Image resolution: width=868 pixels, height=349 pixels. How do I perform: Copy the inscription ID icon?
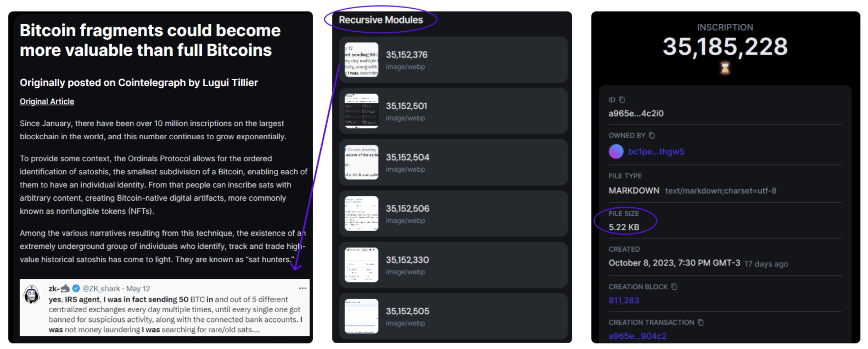pos(622,100)
